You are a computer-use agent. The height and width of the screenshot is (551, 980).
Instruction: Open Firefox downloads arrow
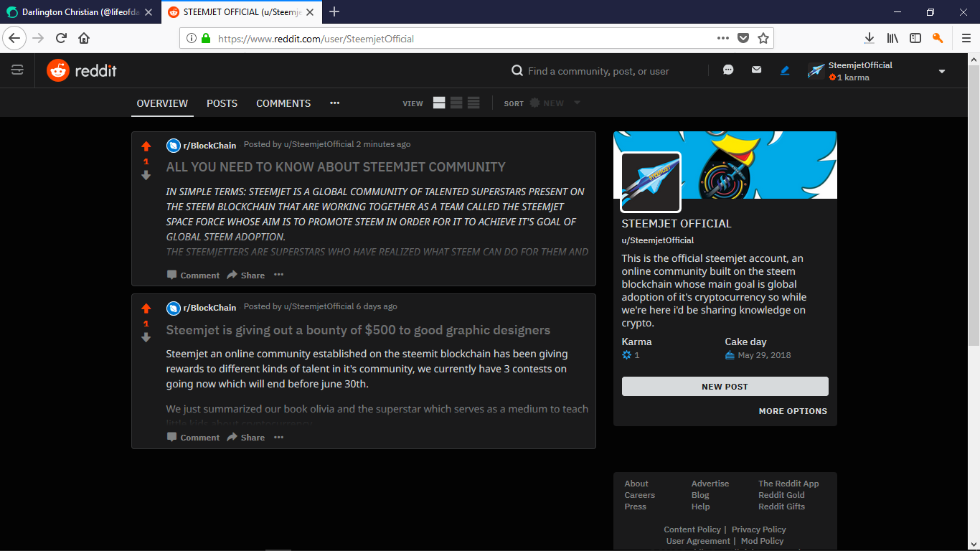[869, 38]
